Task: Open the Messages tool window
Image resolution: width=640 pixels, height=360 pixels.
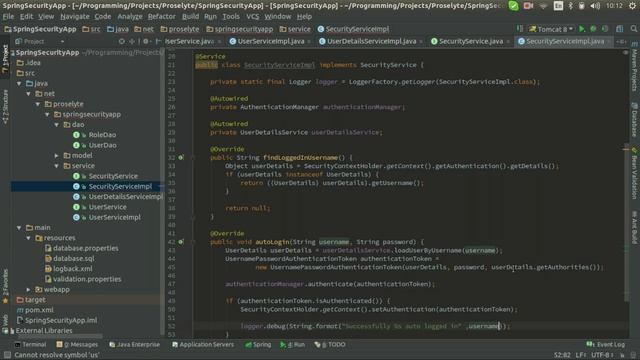Action: click(78, 345)
